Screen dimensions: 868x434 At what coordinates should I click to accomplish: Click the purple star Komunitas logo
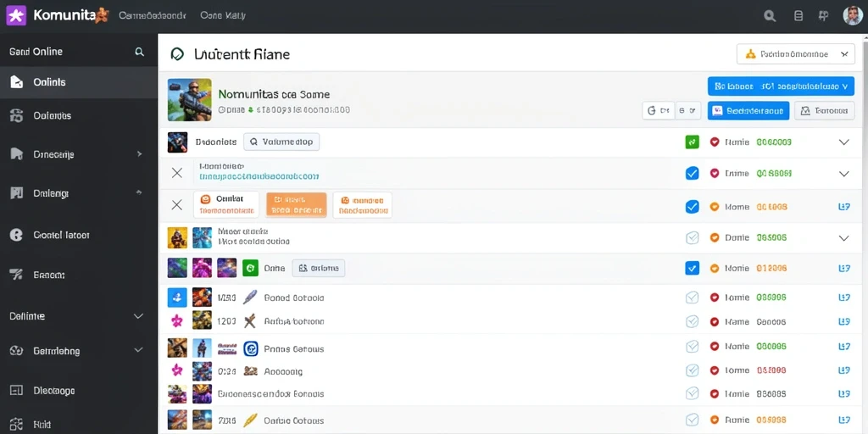(x=16, y=15)
